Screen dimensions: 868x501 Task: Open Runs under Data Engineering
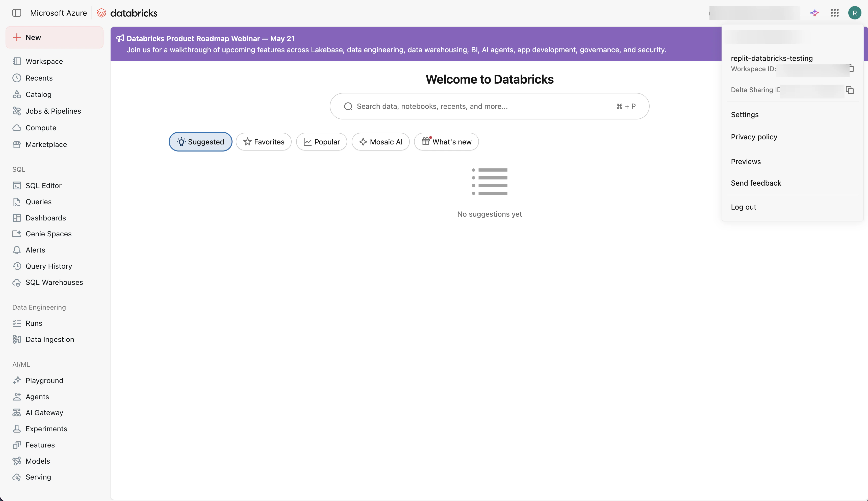(54, 323)
